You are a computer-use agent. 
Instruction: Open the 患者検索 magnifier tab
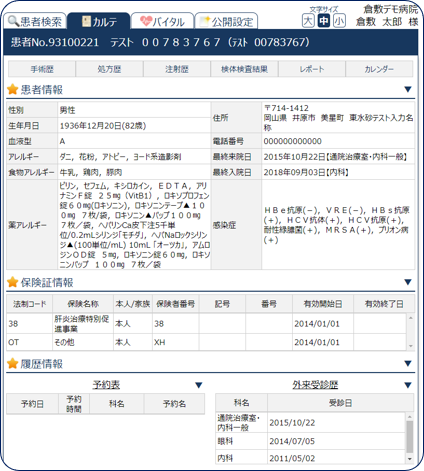click(x=35, y=21)
